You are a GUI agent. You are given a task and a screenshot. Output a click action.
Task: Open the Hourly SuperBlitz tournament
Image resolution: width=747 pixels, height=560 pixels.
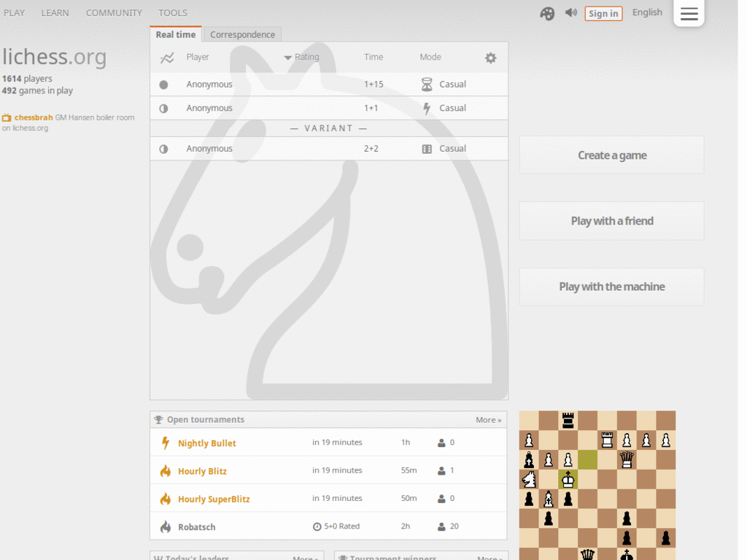pyautogui.click(x=214, y=499)
